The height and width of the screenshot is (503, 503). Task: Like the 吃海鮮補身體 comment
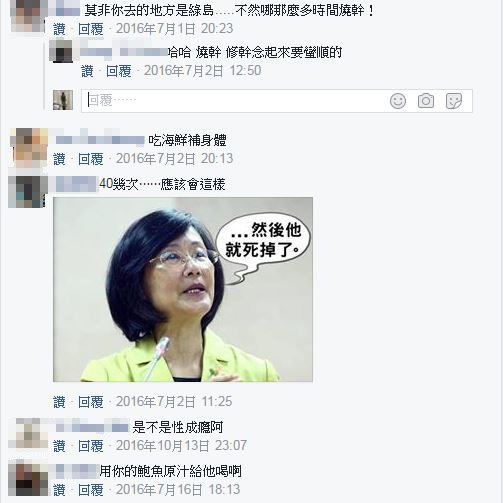tap(59, 159)
